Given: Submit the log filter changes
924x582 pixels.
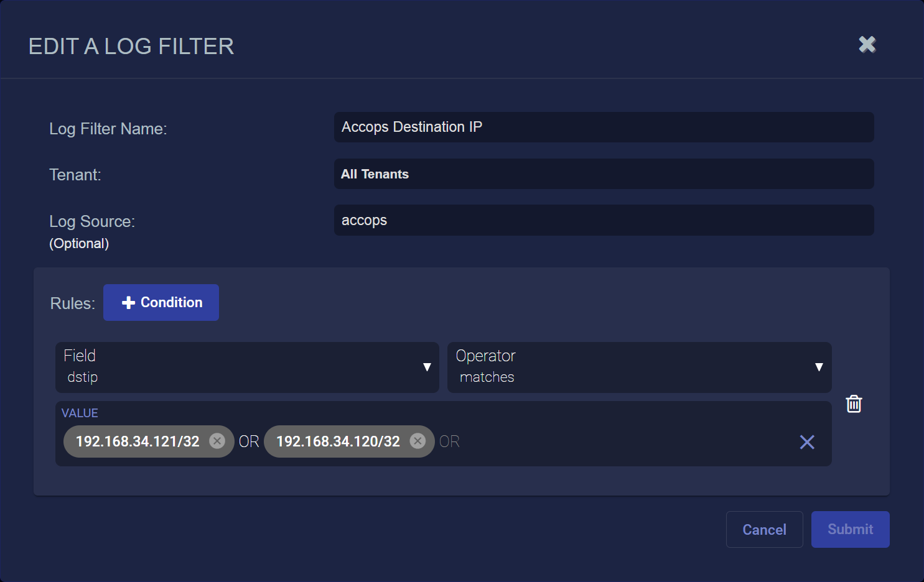Looking at the screenshot, I should [x=850, y=530].
